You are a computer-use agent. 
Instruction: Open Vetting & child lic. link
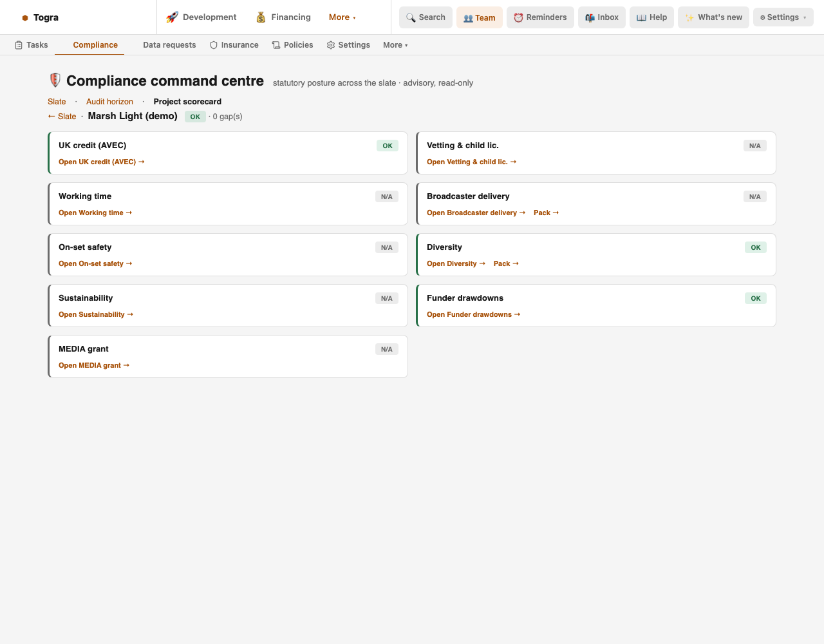pos(472,162)
